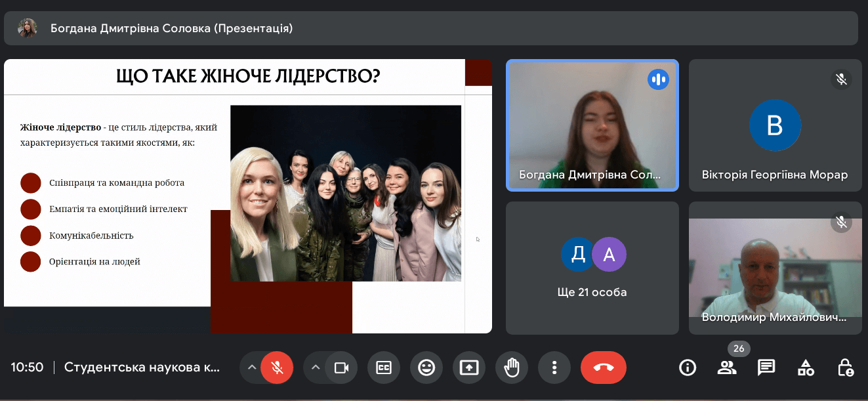
Task: Expand video settings arrow beside camera
Action: point(316,368)
